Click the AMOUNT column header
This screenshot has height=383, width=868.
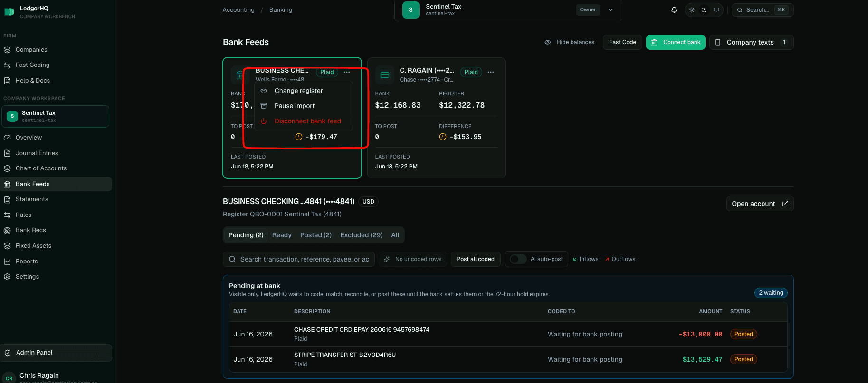710,312
